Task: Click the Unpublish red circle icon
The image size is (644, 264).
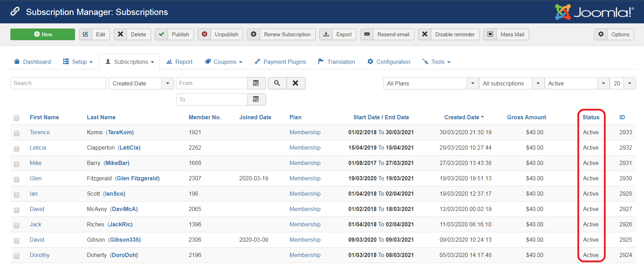Action: click(204, 34)
